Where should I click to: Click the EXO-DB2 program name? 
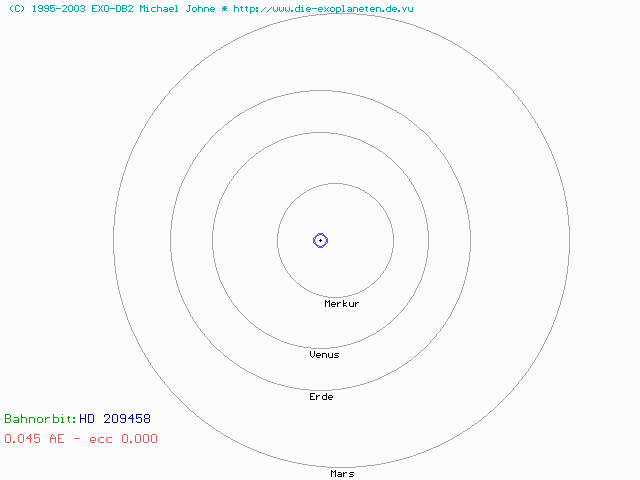[110, 8]
